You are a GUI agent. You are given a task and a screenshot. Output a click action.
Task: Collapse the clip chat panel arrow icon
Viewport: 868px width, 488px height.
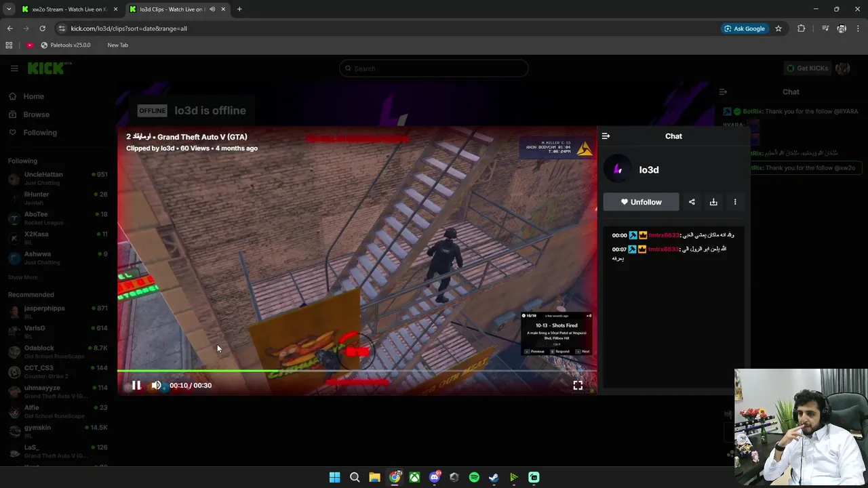pos(606,136)
